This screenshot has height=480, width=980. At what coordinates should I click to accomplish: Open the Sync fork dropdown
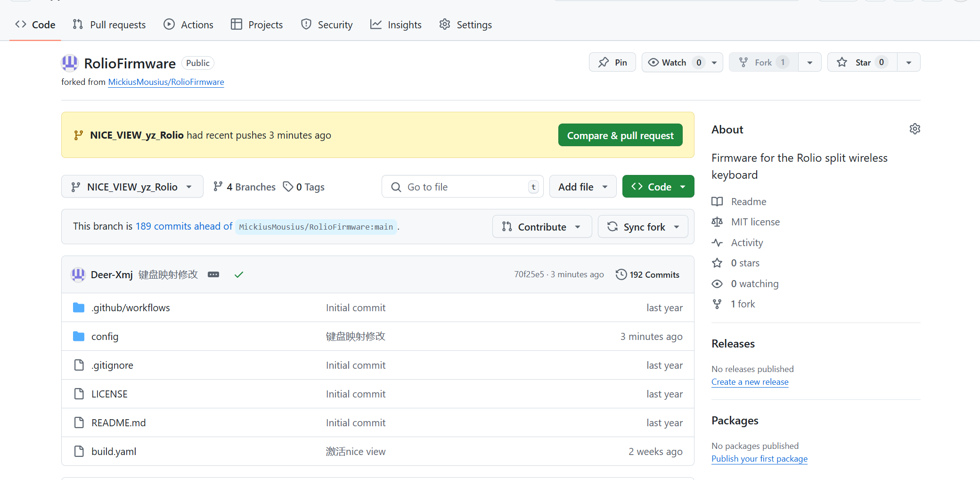(x=643, y=227)
